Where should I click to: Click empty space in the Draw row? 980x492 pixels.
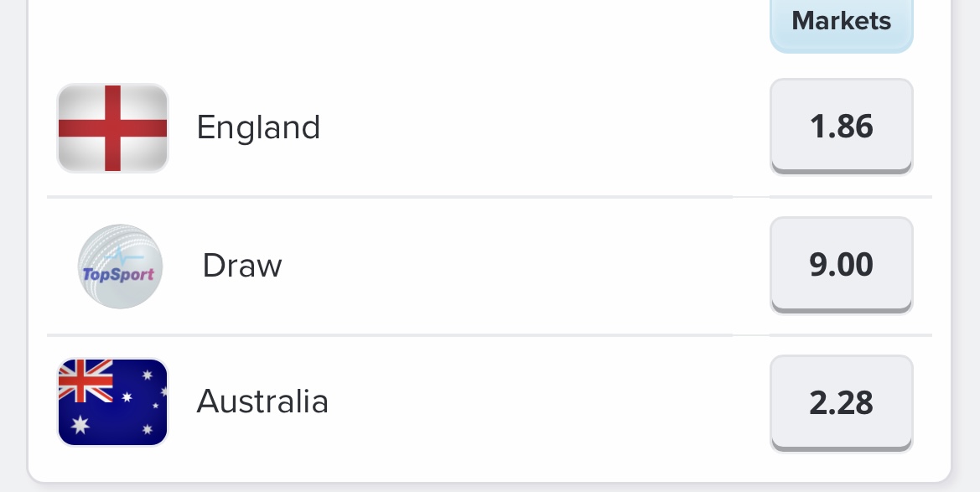coord(525,266)
